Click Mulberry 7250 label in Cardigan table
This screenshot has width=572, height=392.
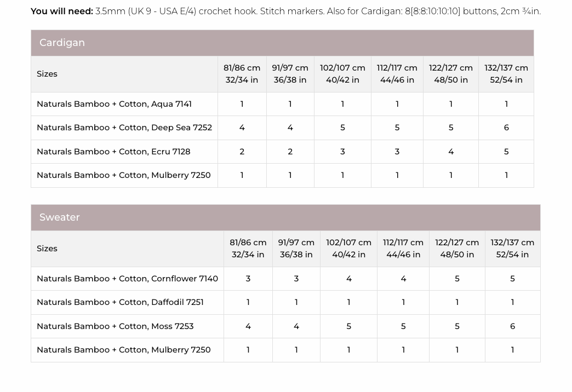(123, 175)
